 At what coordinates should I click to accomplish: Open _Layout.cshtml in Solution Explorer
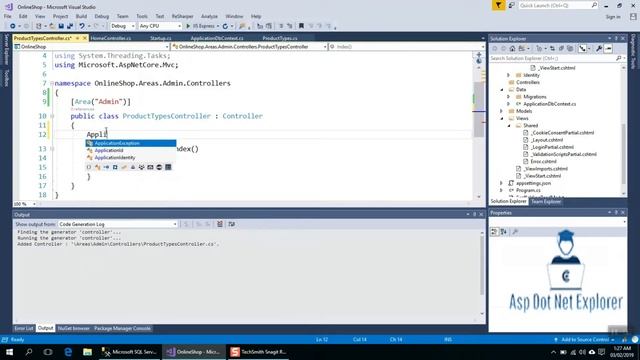coord(547,140)
